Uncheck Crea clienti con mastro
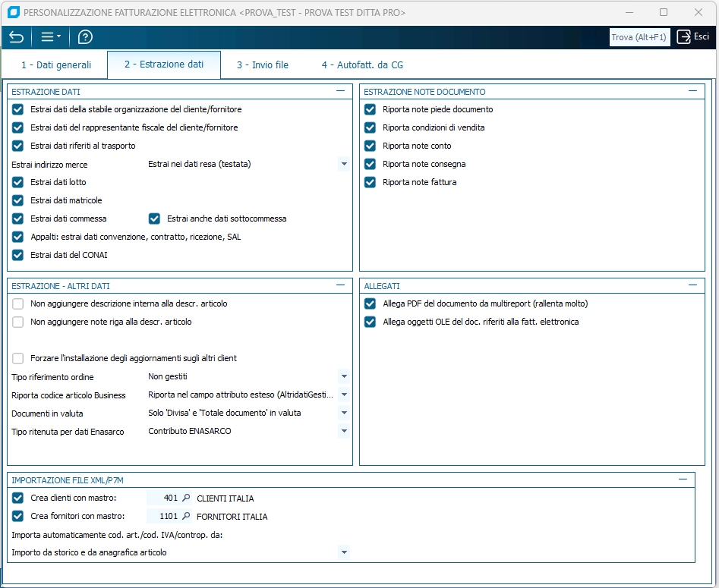719x588 pixels. tap(18, 498)
